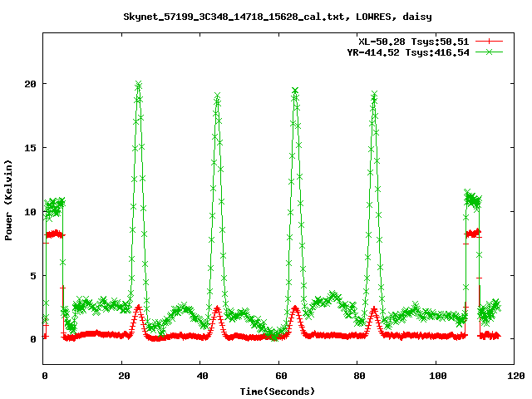Click the green calibration plateau near 109 seconds
The width and height of the screenshot is (532, 399).
click(x=473, y=199)
